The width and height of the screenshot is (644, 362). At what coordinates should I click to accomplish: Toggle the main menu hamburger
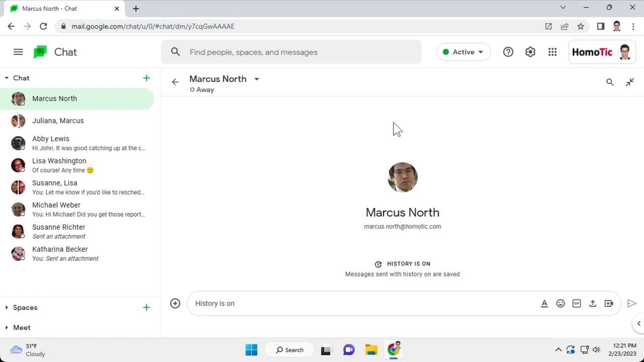coord(18,52)
